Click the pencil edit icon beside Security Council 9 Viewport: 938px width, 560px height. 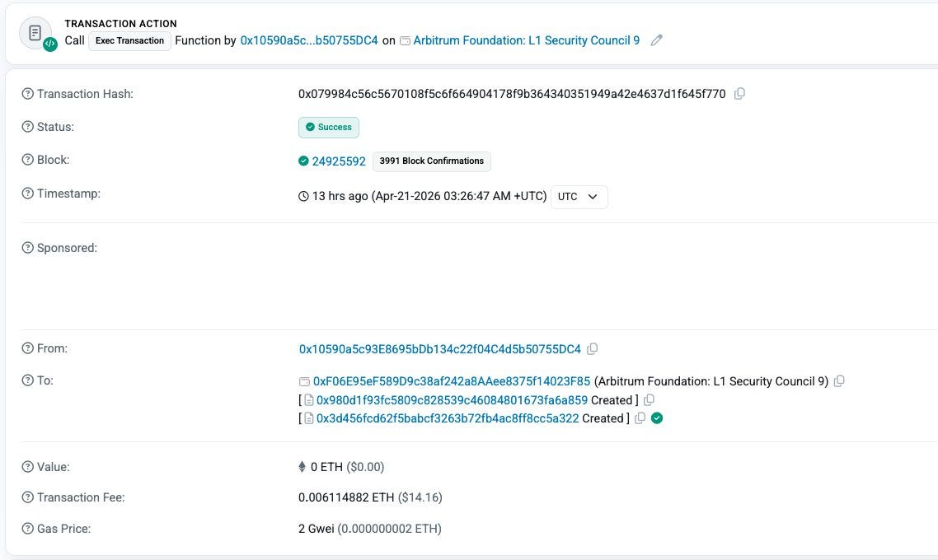[655, 40]
